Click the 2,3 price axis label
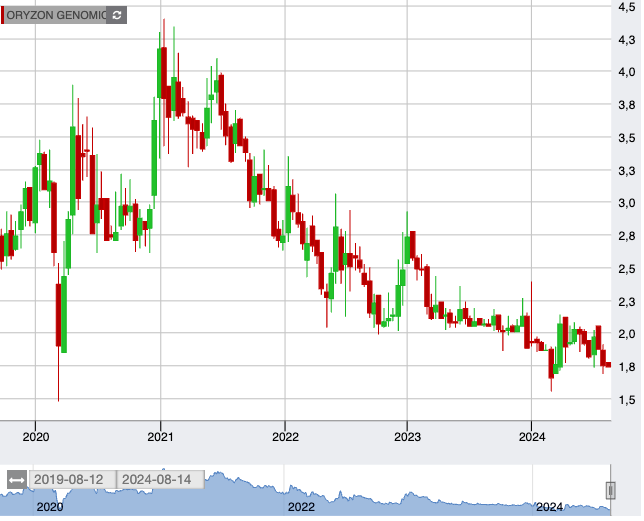The height and width of the screenshot is (521, 644). coord(627,302)
